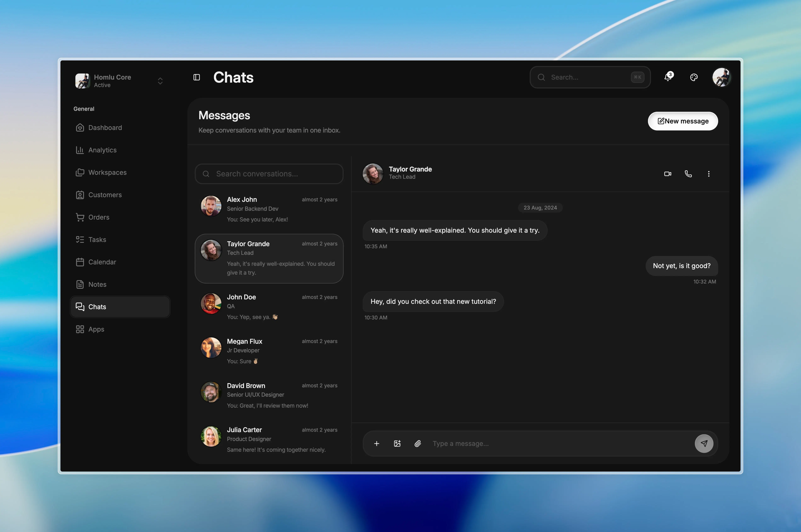The width and height of the screenshot is (801, 532).
Task: Open Workspaces in sidebar
Action: pos(120,172)
